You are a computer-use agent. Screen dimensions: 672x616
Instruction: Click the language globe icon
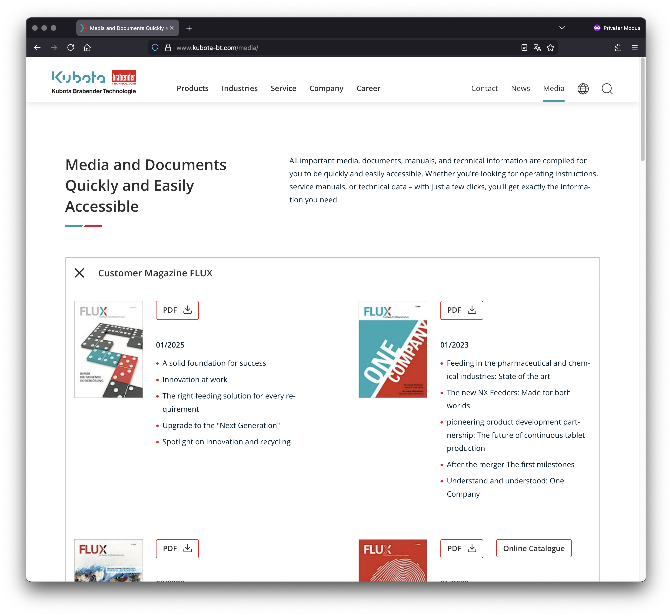pos(583,89)
